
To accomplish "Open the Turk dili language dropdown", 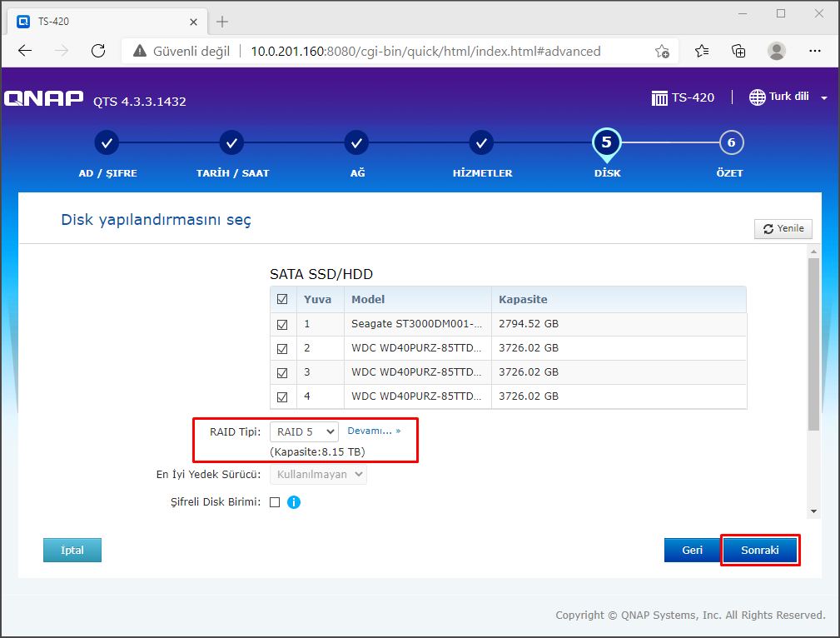I will point(788,97).
